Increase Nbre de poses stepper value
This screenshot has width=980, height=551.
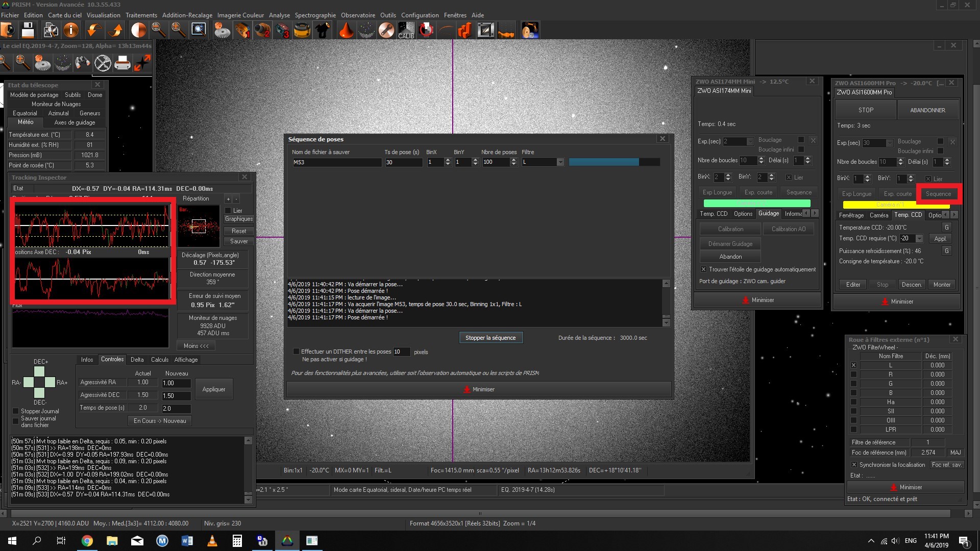click(513, 160)
